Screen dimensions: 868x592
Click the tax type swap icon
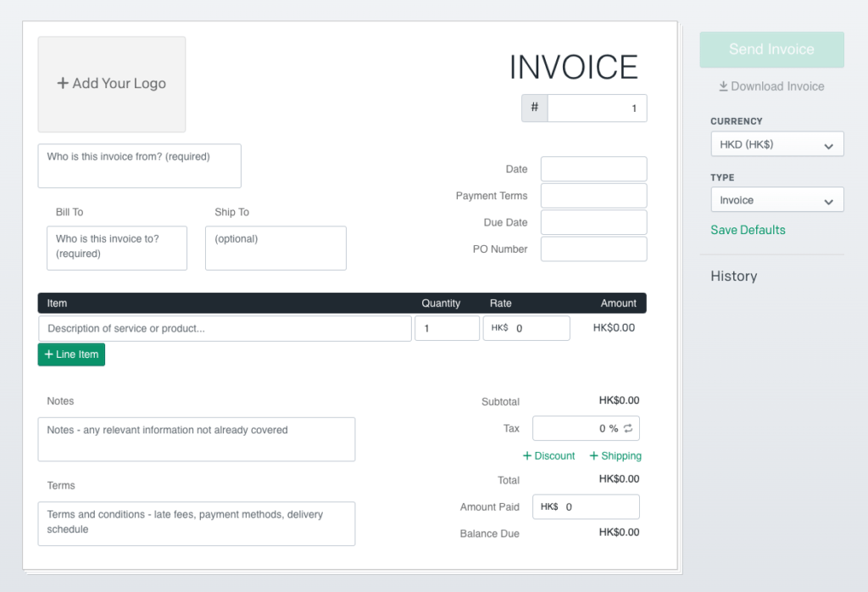(628, 428)
